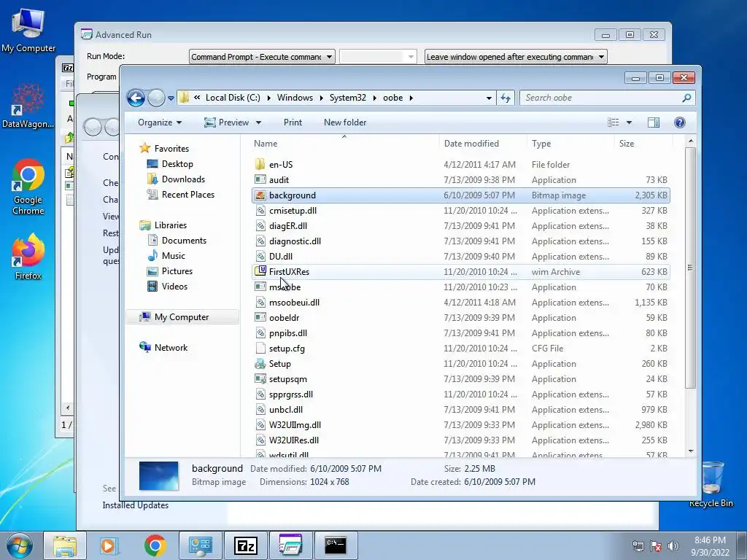
Task: Toggle the preview pane icon
Action: coord(653,122)
